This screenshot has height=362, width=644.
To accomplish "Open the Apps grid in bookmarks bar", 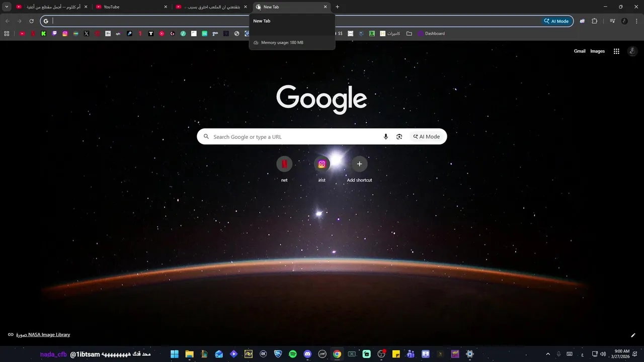I will [7, 34].
